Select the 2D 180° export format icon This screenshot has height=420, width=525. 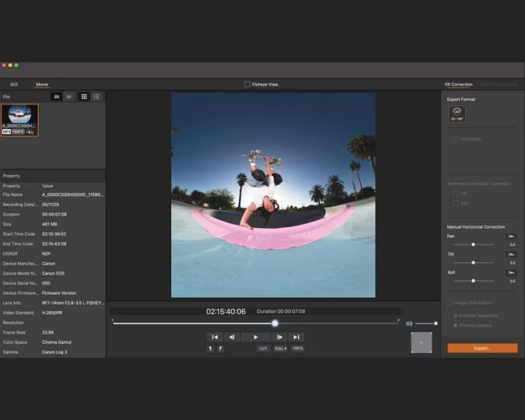coord(457,114)
